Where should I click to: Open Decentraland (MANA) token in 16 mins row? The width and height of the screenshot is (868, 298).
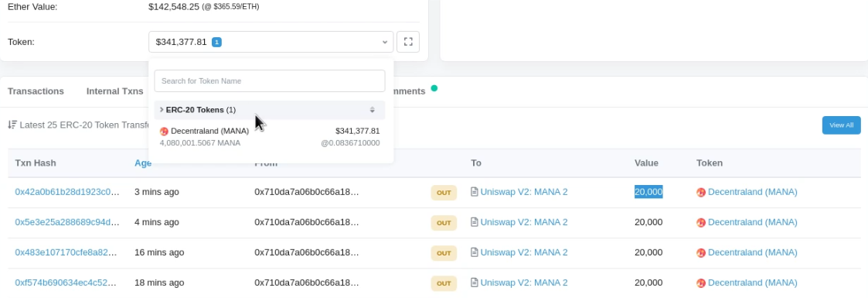(x=752, y=252)
